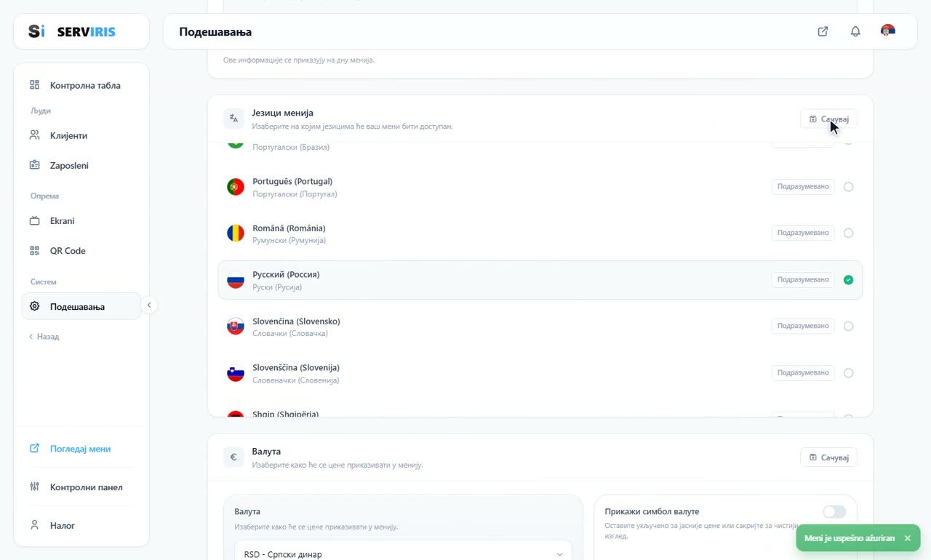Select the Slovenščina (Slovenija) radio button
931x560 pixels.
point(848,373)
